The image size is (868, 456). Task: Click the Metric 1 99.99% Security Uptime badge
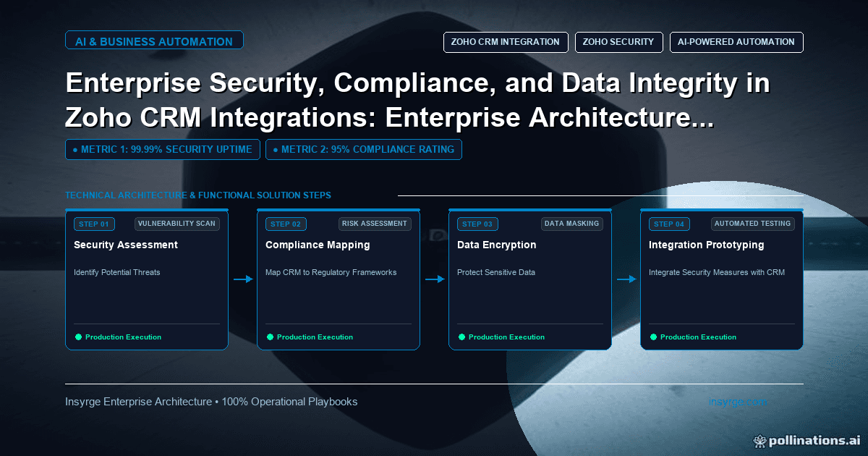[x=163, y=149]
